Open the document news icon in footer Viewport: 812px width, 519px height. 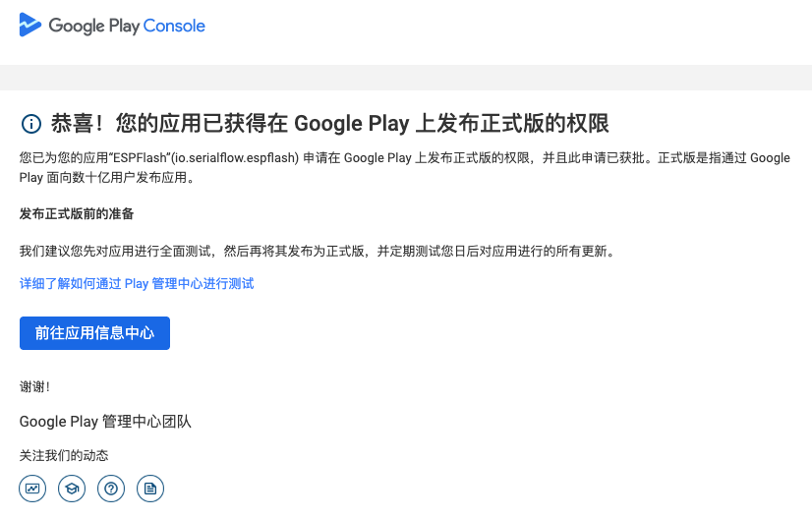point(150,488)
